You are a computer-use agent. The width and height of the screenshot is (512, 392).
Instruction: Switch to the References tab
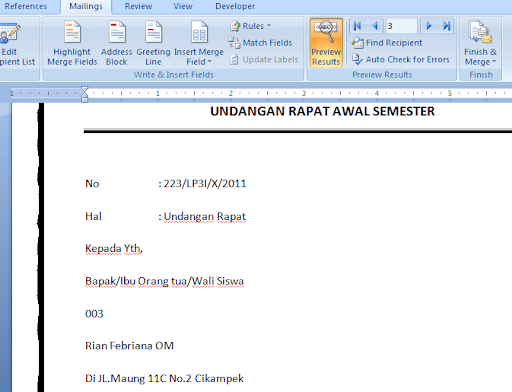pos(25,6)
